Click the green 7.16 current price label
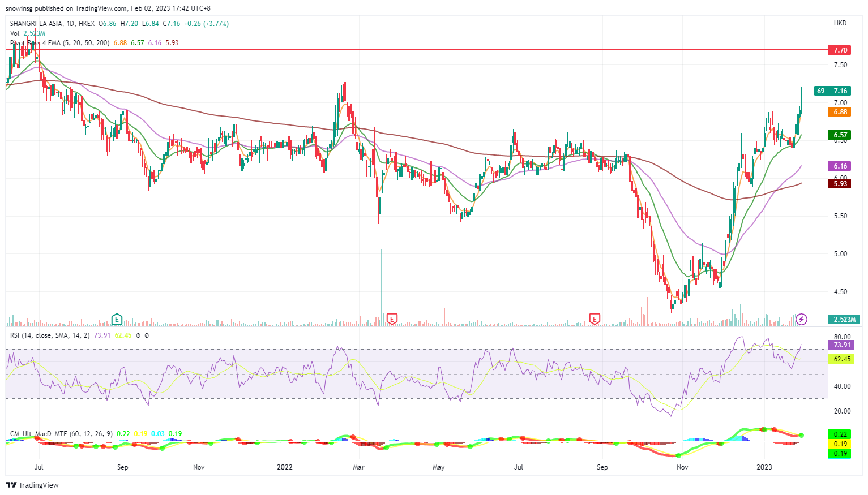This screenshot has height=495, width=868. click(x=840, y=91)
